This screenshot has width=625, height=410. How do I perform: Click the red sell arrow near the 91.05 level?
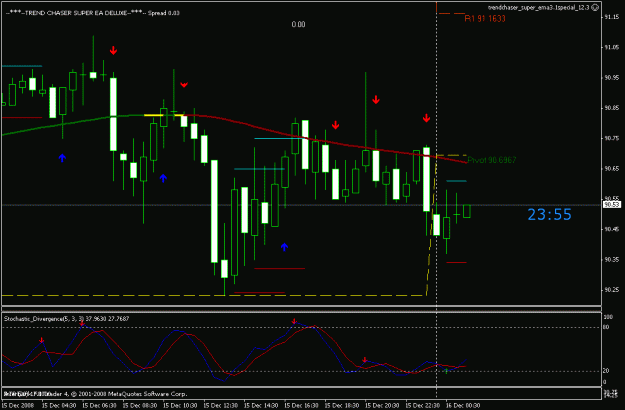coord(114,51)
